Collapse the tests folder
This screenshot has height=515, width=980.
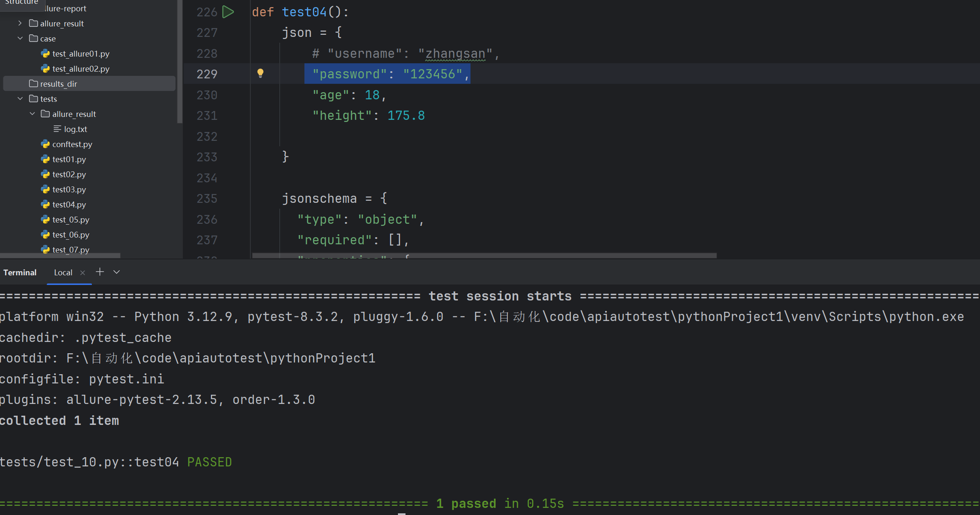[20, 98]
